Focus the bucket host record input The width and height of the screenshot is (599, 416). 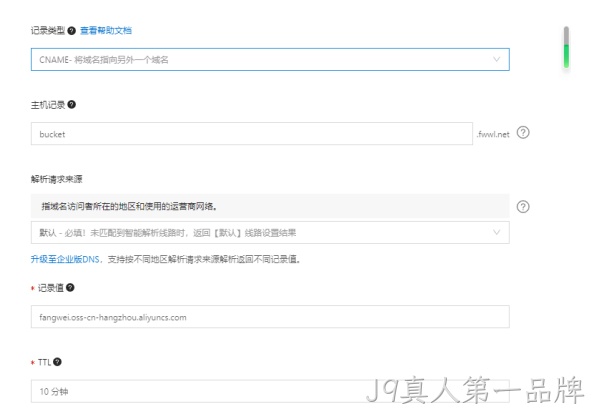252,134
